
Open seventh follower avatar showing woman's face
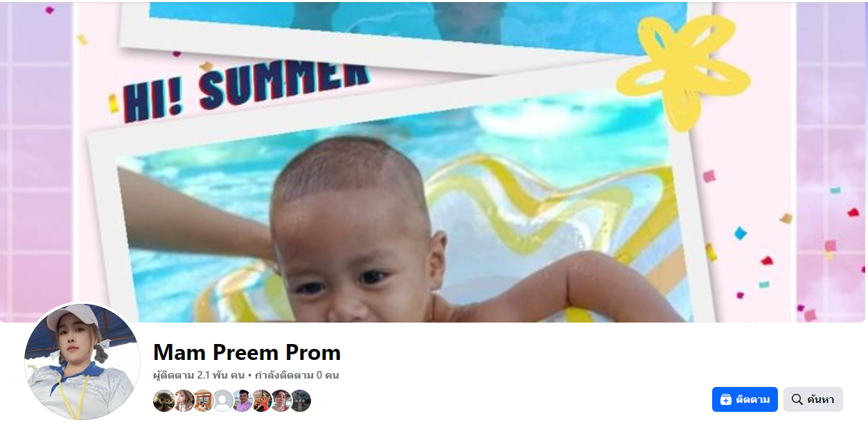(x=281, y=401)
